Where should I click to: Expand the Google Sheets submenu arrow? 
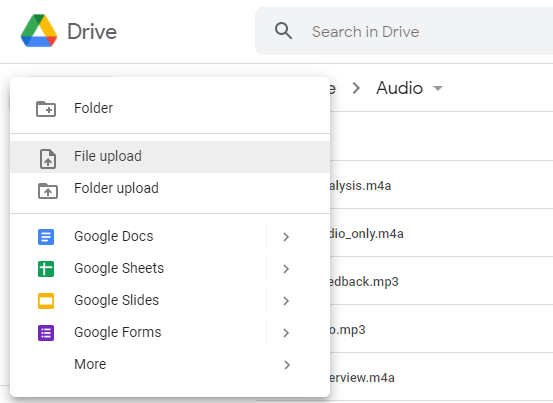click(x=286, y=269)
